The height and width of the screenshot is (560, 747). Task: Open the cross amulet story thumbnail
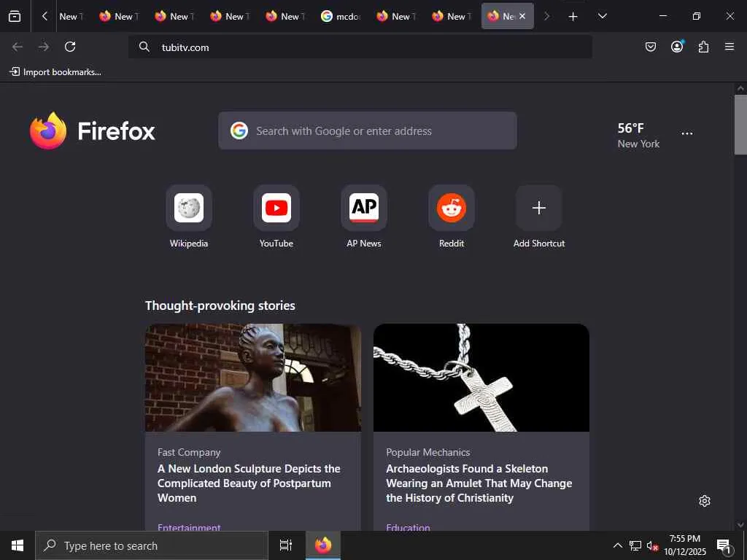(x=481, y=378)
